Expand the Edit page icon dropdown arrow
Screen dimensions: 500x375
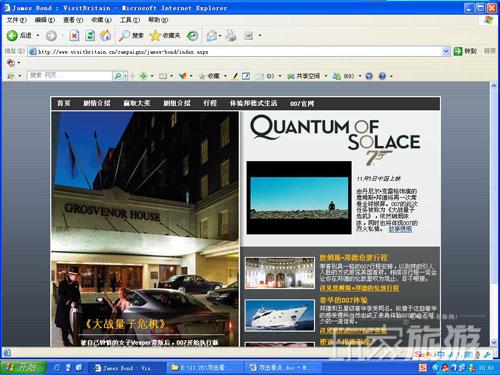260,36
